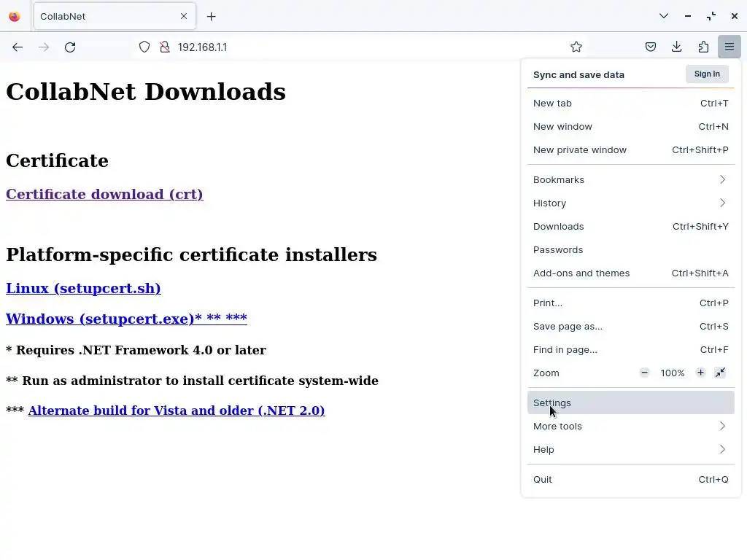This screenshot has width=747, height=560.
Task: Click the Firefox logo icon
Action: click(15, 17)
